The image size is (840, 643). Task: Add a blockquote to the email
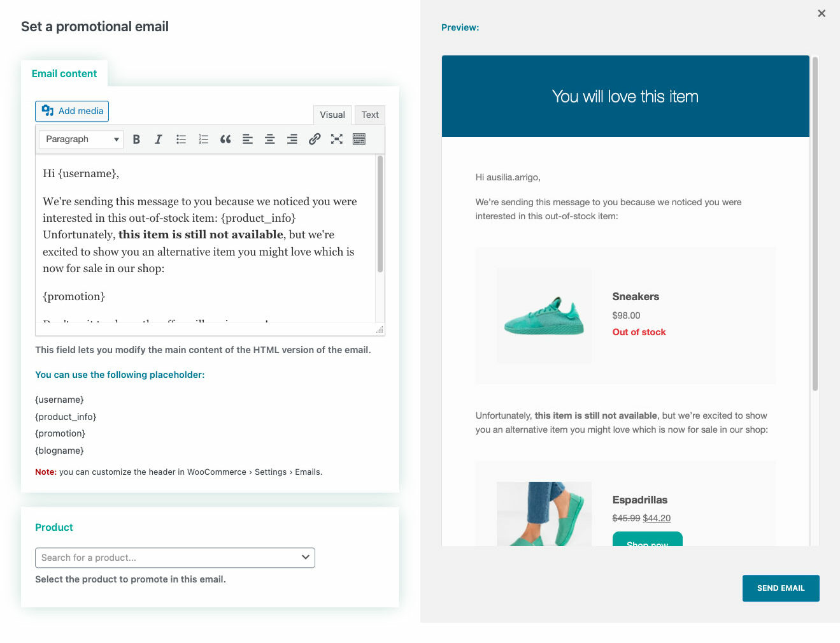pos(225,140)
